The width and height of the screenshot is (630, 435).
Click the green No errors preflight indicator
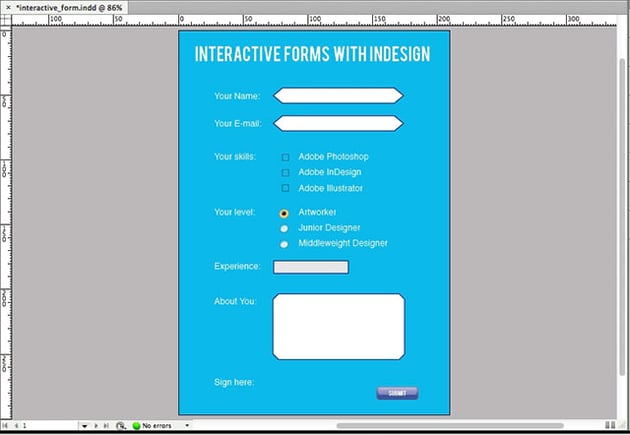point(136,426)
